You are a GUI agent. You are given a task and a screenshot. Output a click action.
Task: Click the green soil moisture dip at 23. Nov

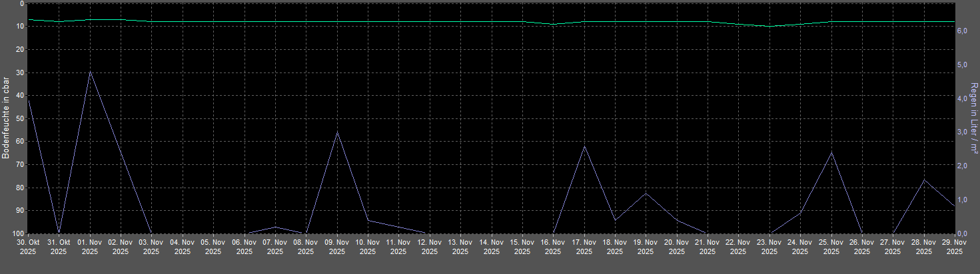point(769,26)
